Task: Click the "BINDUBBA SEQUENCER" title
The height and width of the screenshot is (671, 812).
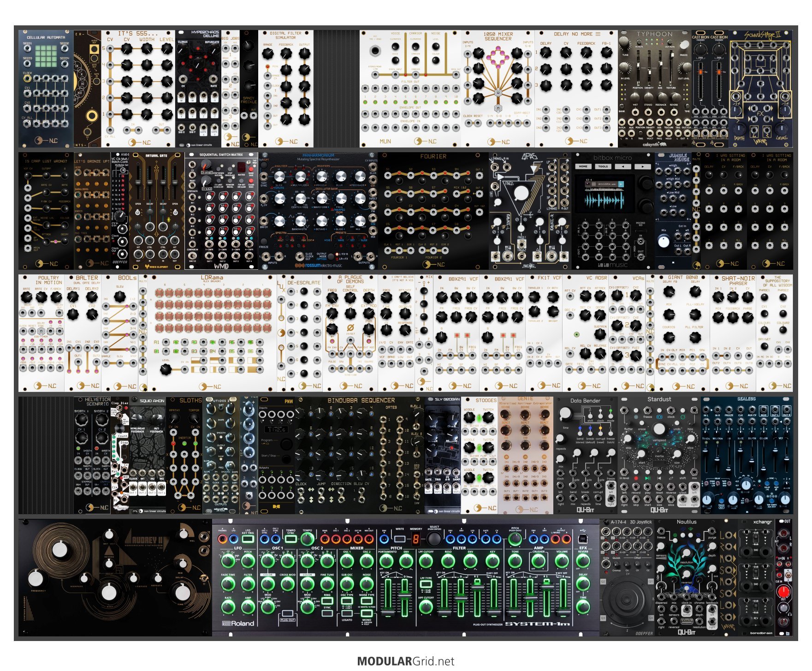Action: tap(361, 400)
